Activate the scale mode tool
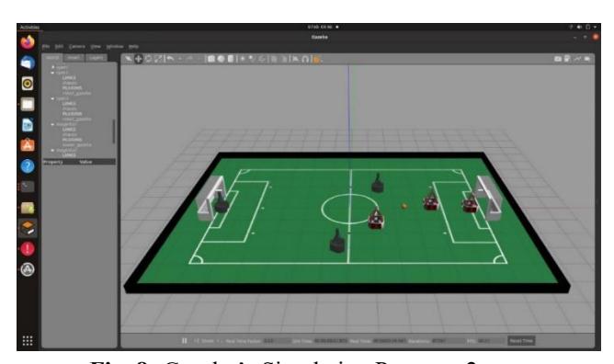The width and height of the screenshot is (614, 364). (158, 59)
